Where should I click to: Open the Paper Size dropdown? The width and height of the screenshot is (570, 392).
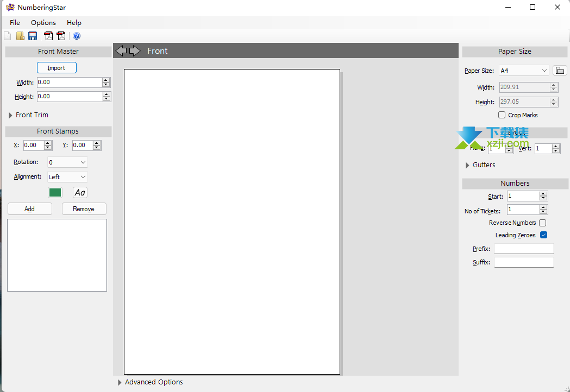point(524,71)
